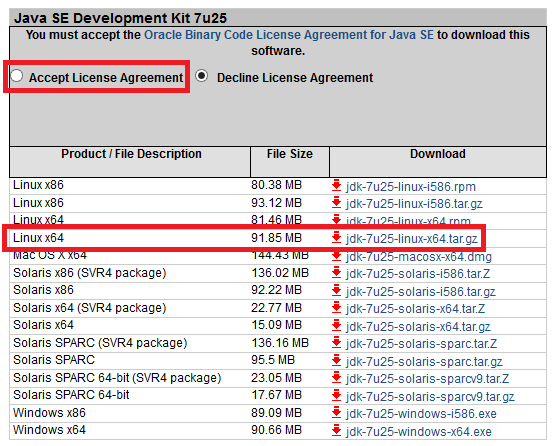This screenshot has width=554, height=446.
Task: Click download arrow icon for solaris-x64.tar.gz
Action: [336, 325]
